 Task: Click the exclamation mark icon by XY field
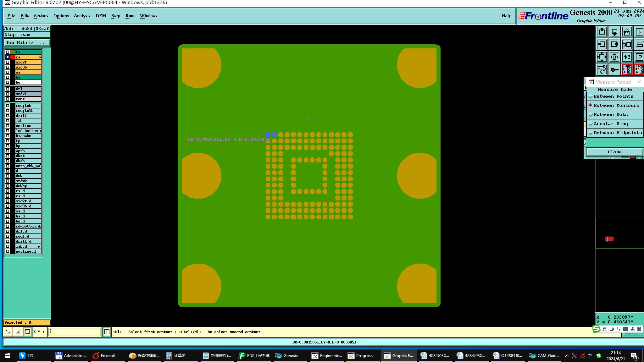pyautogui.click(x=107, y=332)
